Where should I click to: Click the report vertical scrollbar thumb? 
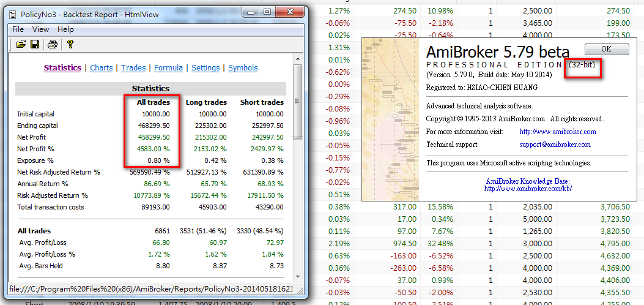click(298, 100)
